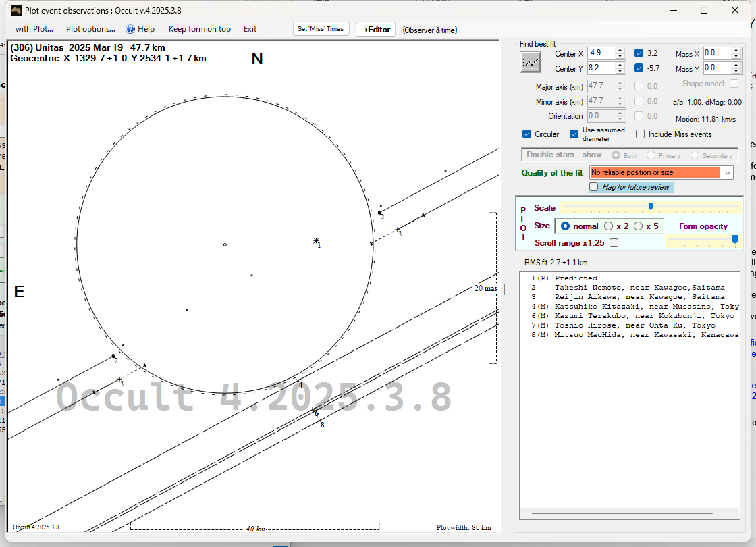Click the blue Help question mark icon

(x=131, y=29)
